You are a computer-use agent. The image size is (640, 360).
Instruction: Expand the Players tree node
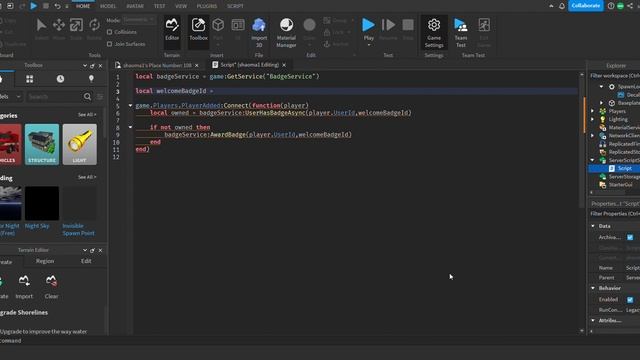tap(593, 111)
